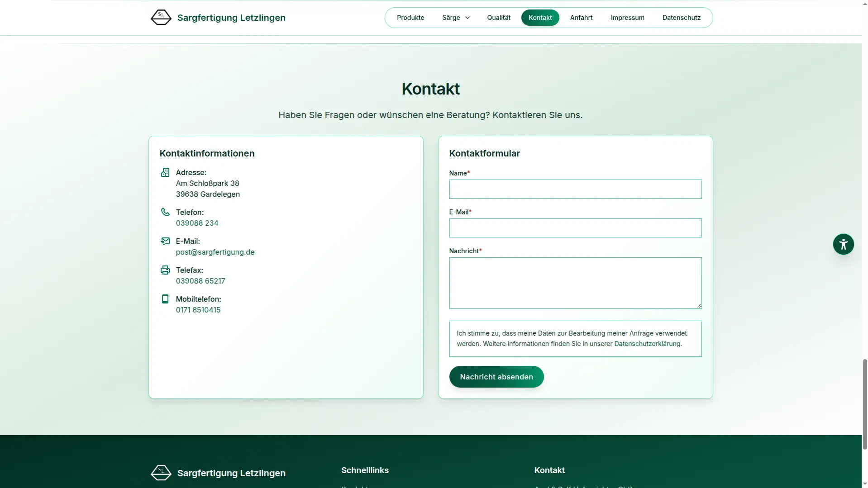Click the footer Sargfertigung logo icon

point(161,473)
